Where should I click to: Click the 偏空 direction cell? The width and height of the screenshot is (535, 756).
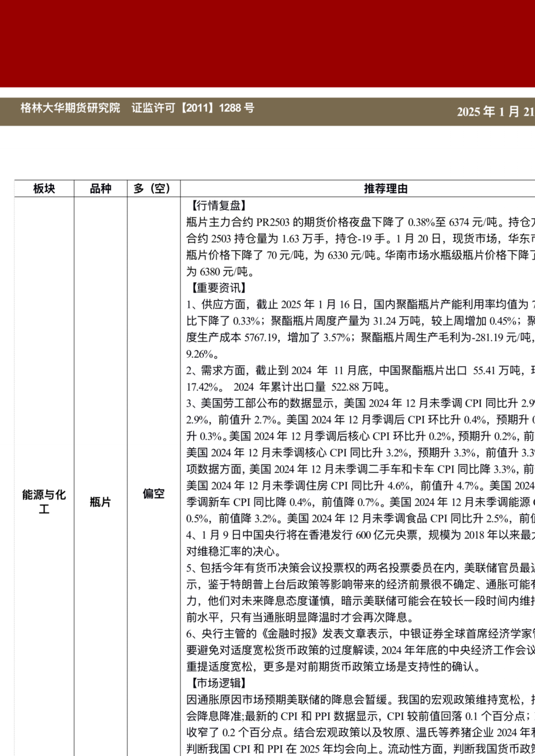click(154, 494)
